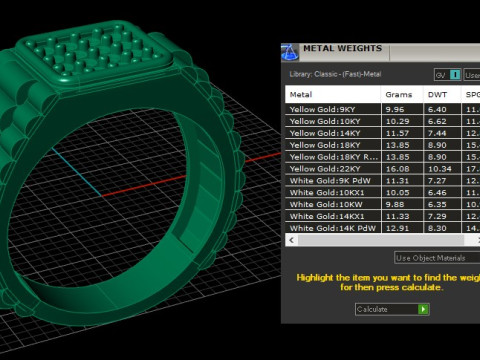This screenshot has width=480, height=360.
Task: Click the Use Object Materials button
Action: click(x=437, y=258)
